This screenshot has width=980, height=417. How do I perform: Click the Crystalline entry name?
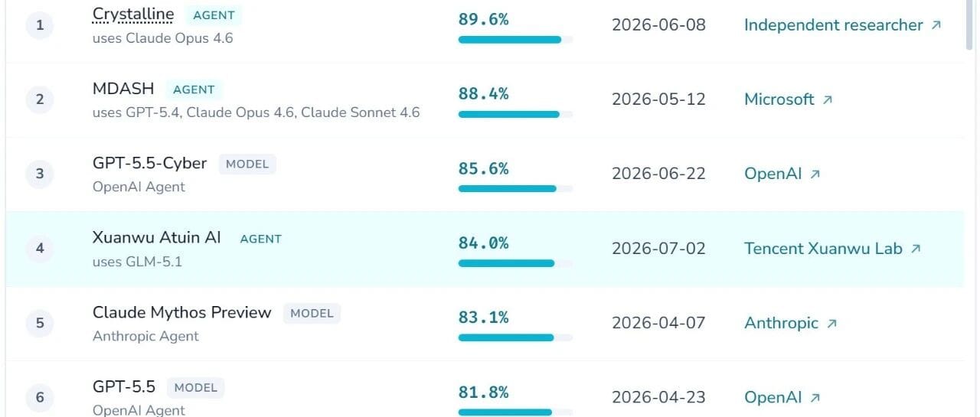pyautogui.click(x=133, y=15)
